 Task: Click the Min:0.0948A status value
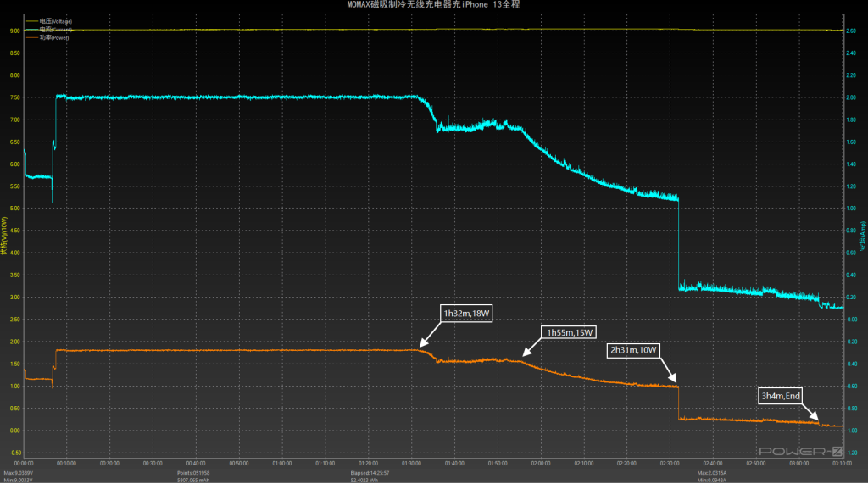(x=712, y=480)
